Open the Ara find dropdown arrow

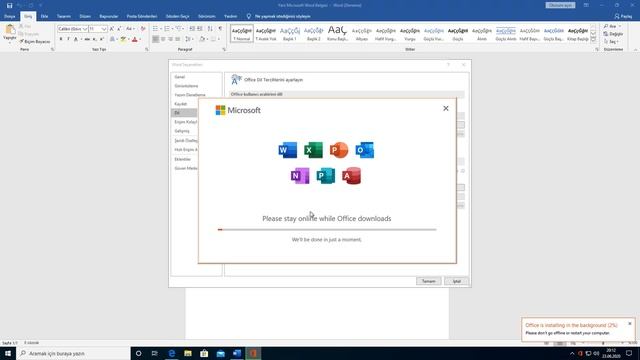[x=620, y=27]
